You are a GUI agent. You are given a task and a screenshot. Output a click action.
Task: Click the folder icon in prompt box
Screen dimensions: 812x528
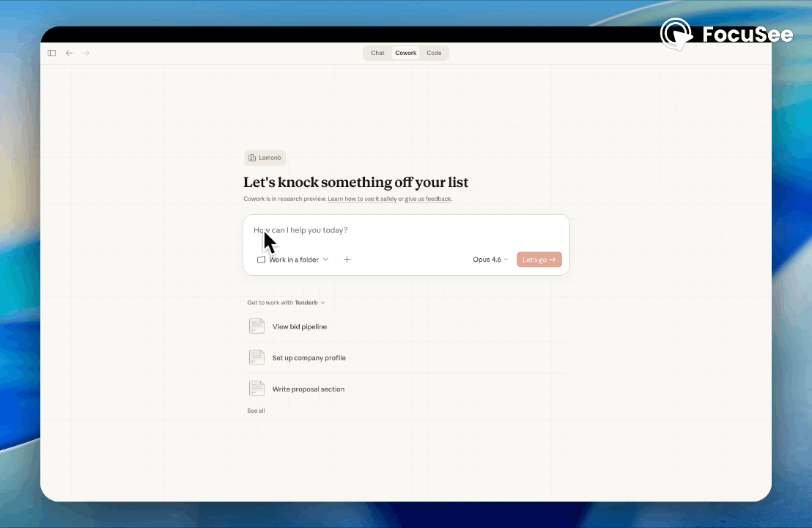(261, 260)
